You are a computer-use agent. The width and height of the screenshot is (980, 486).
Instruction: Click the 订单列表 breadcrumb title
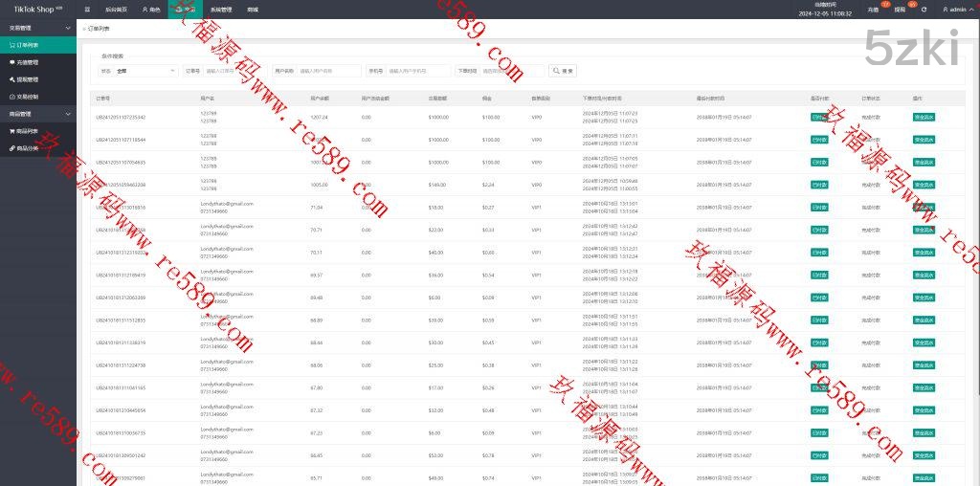click(x=99, y=29)
